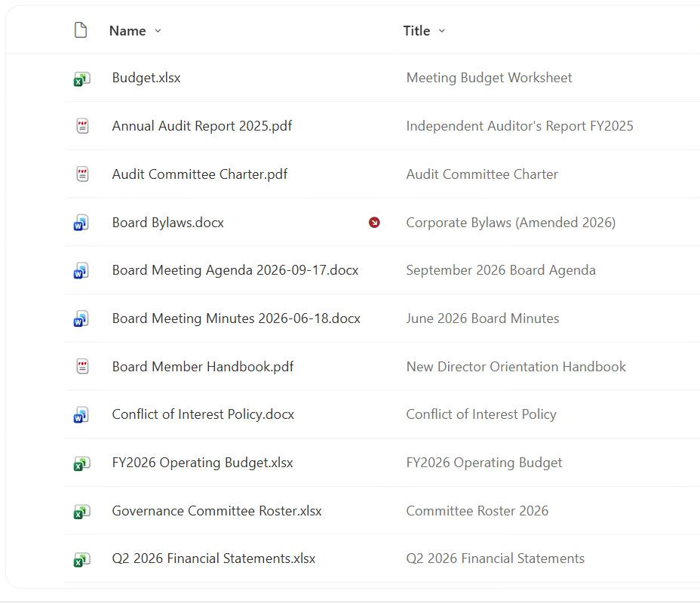The width and height of the screenshot is (700, 603).
Task: Click title 'Meeting Budget Worksheet'
Action: (490, 78)
